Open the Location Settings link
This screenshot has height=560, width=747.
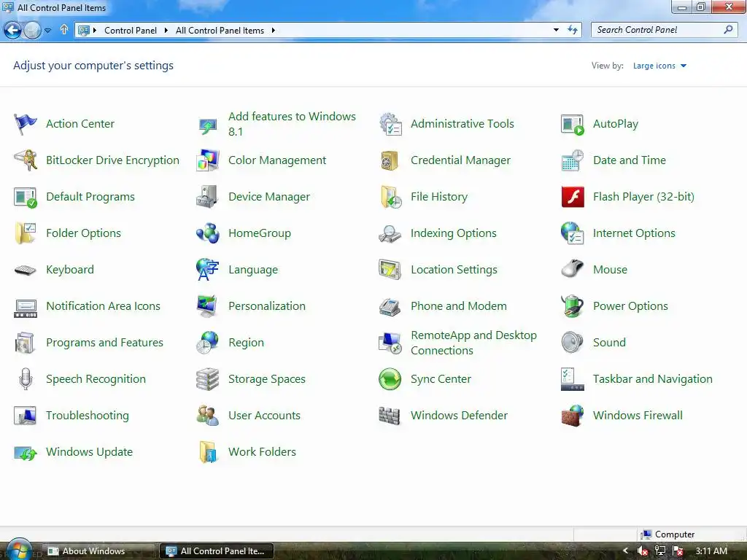454,270
